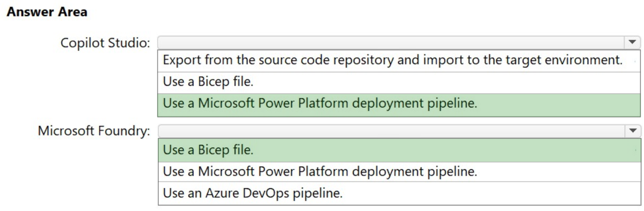The image size is (644, 211).
Task: Pick Power Platform deployment pipeline under Copilot Studio
Action: 399,104
